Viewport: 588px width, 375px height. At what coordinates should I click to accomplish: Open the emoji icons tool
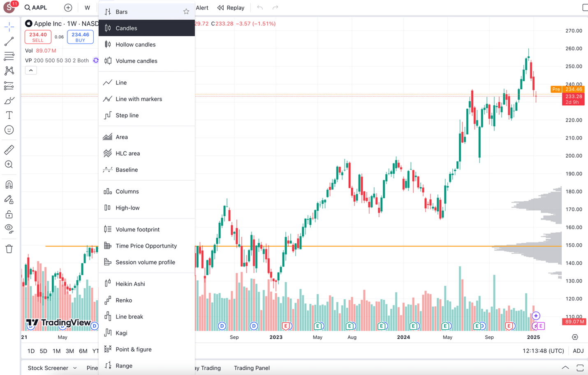9,130
